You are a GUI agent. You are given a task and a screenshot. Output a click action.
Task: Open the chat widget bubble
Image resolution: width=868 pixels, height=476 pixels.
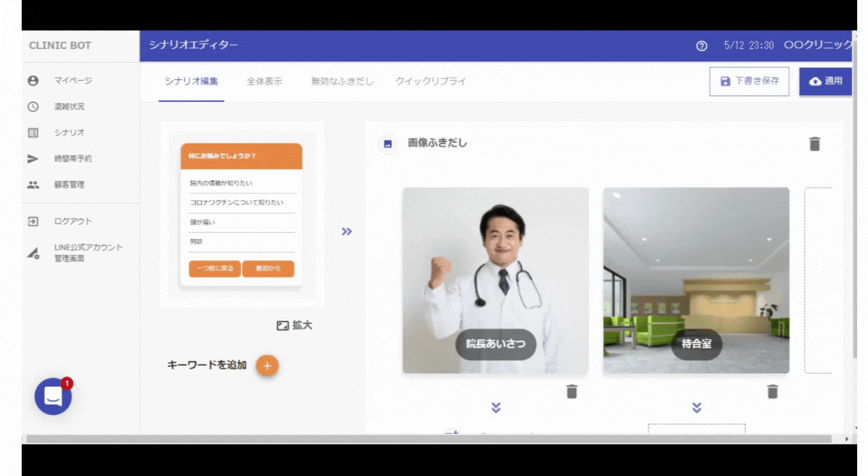coord(53,396)
